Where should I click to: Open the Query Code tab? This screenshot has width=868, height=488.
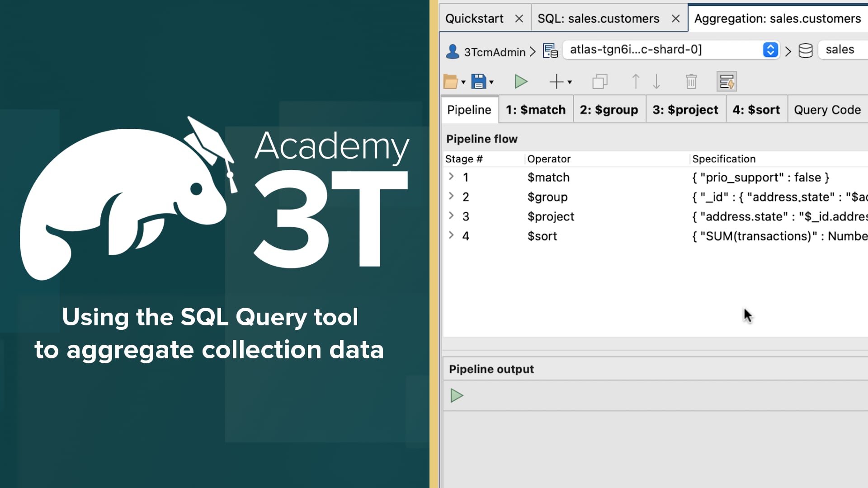[827, 110]
